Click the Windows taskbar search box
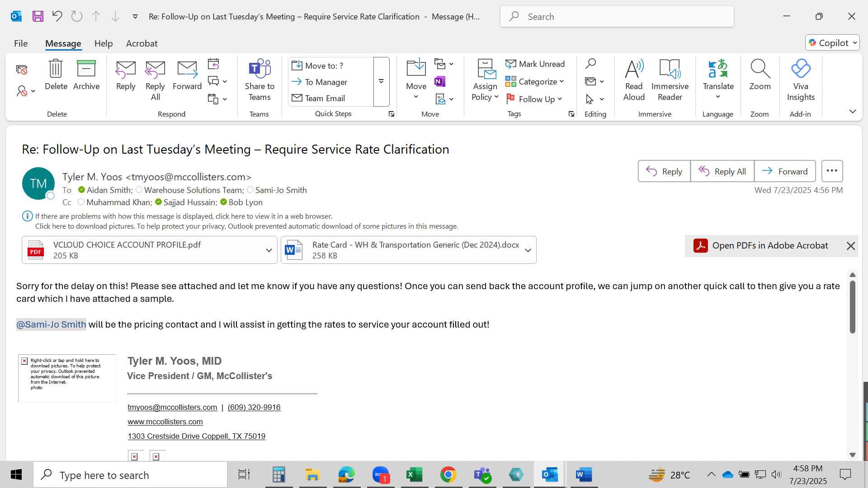Viewport: 868px width, 488px height. (130, 475)
